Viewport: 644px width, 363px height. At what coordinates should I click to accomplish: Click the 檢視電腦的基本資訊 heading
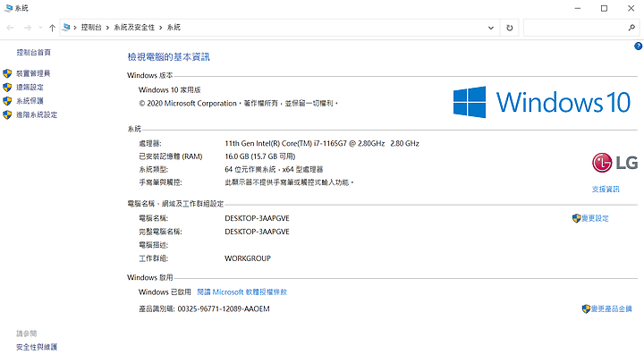tap(168, 57)
